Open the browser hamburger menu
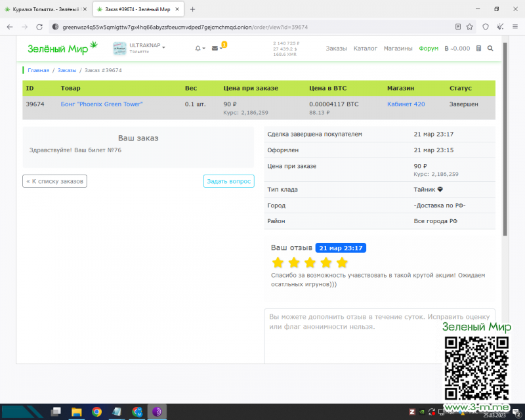This screenshot has width=525, height=420. tap(515, 27)
